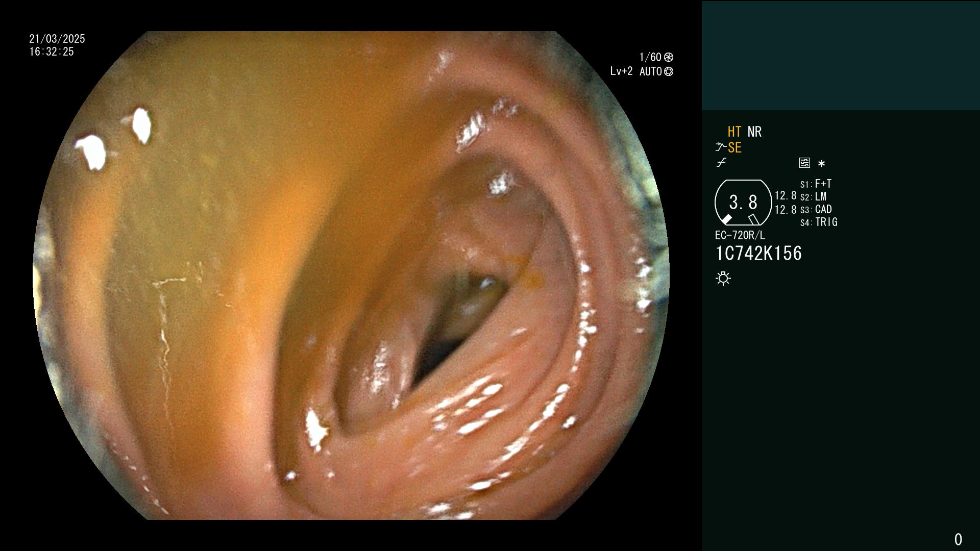
Task: Select the structure enhancement SE icon
Action: (734, 148)
